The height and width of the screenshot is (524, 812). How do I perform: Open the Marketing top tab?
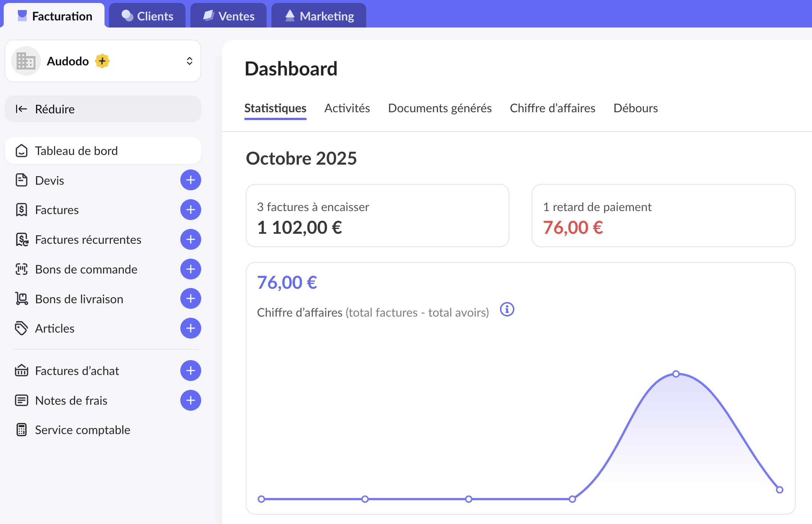pos(319,16)
